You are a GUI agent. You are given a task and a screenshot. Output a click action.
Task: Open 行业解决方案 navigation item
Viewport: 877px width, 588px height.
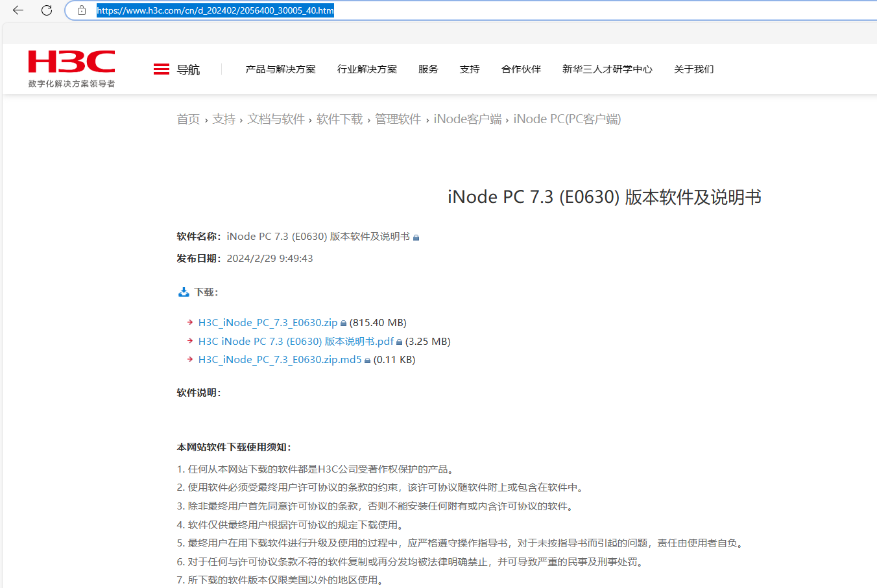[x=367, y=69]
